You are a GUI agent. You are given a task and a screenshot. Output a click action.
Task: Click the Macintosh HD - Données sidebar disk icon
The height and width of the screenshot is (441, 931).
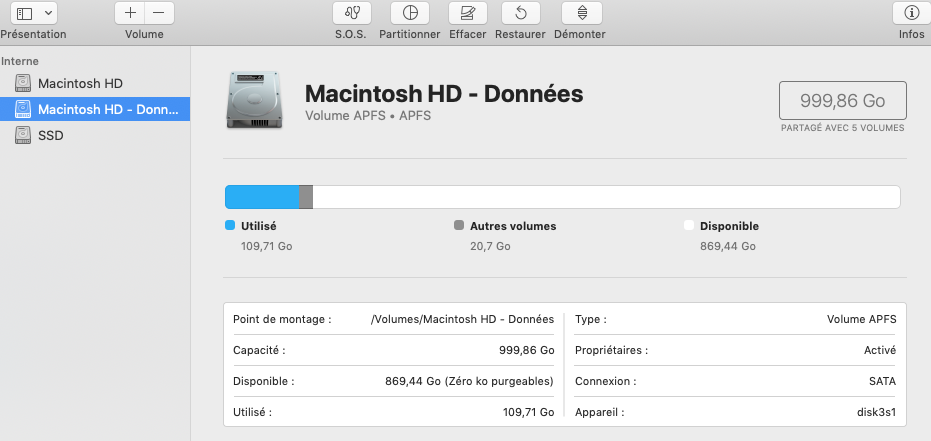point(23,109)
